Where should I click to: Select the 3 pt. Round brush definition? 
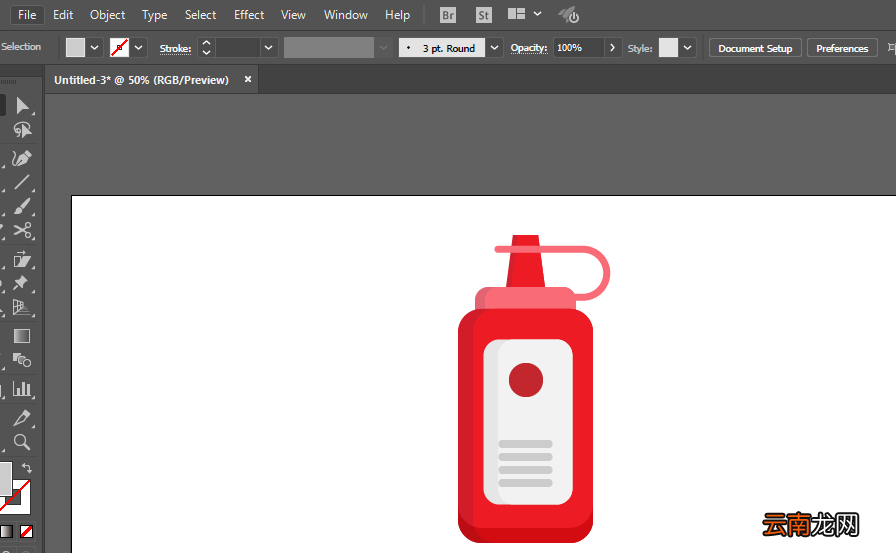pyautogui.click(x=442, y=48)
